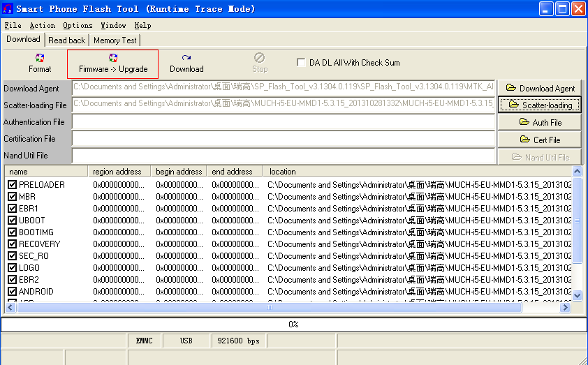Click the Nand Util File input field
The width and height of the screenshot is (588, 365).
coord(284,156)
